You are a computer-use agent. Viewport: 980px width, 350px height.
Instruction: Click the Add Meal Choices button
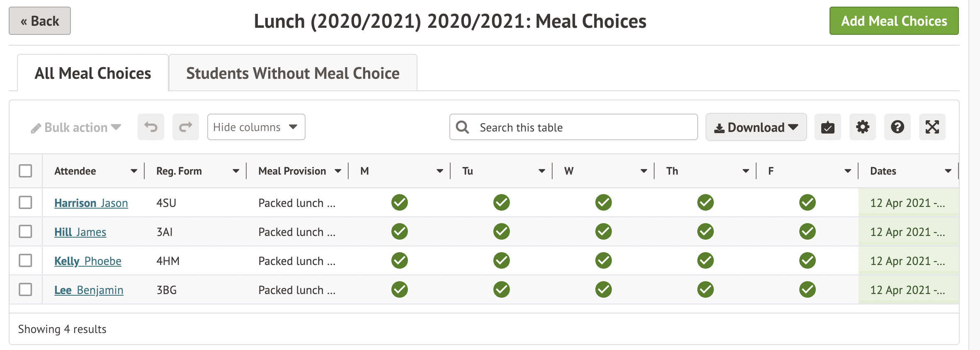(x=894, y=21)
